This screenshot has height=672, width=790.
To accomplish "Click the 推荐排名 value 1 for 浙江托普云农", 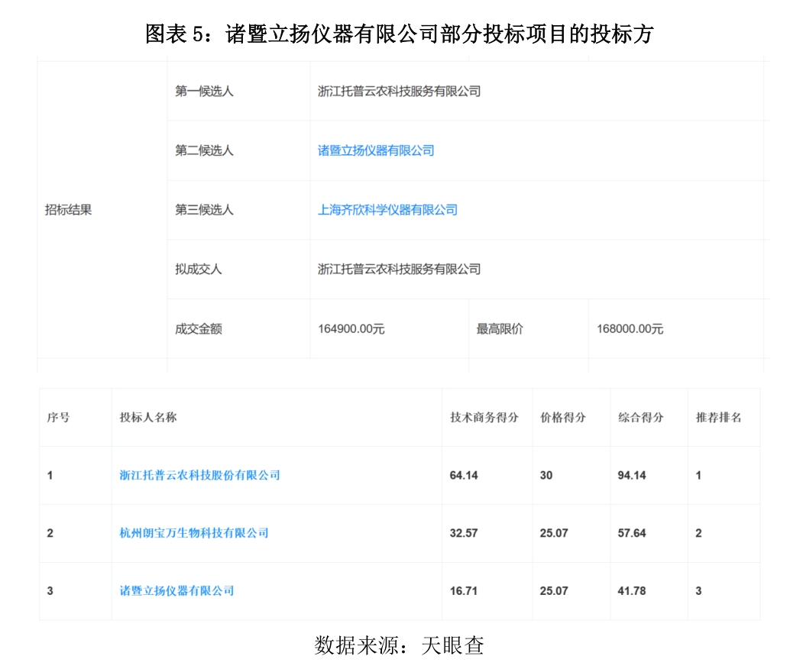I will [x=698, y=475].
